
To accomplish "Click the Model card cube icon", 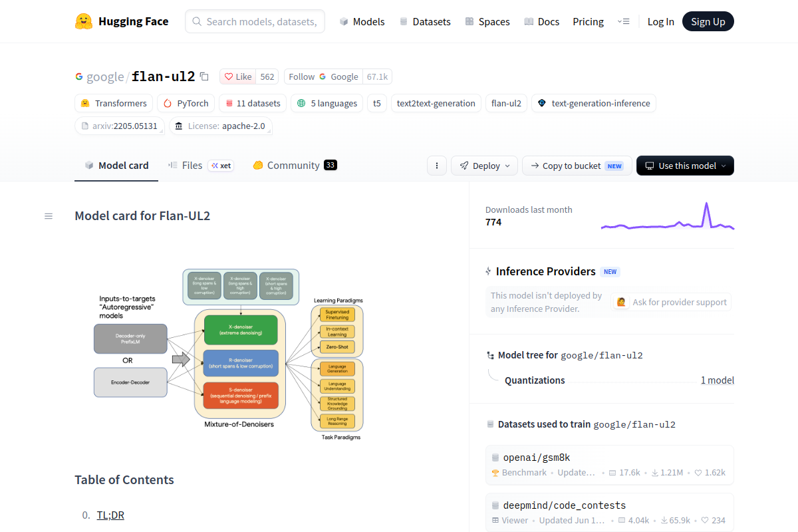I will click(x=89, y=165).
